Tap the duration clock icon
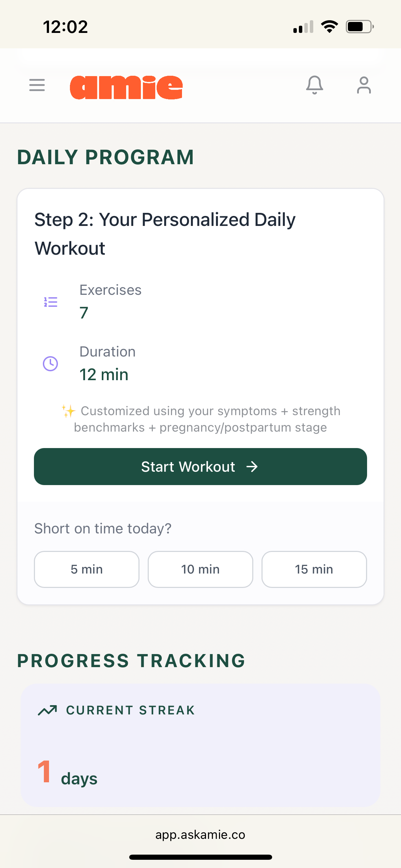The height and width of the screenshot is (868, 401). click(50, 364)
